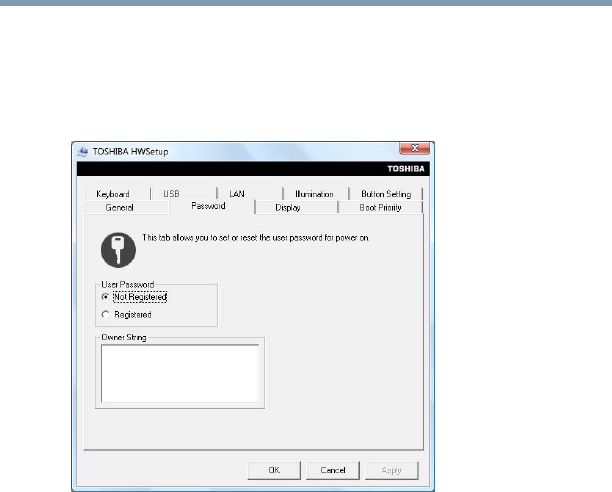Click the OK button

(x=274, y=471)
